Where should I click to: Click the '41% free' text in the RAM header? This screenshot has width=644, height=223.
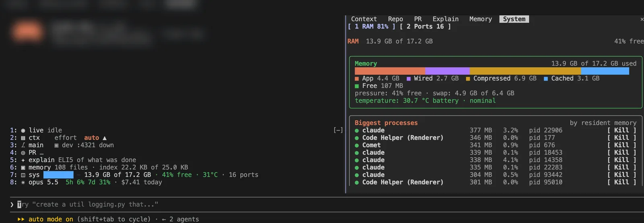point(629,41)
